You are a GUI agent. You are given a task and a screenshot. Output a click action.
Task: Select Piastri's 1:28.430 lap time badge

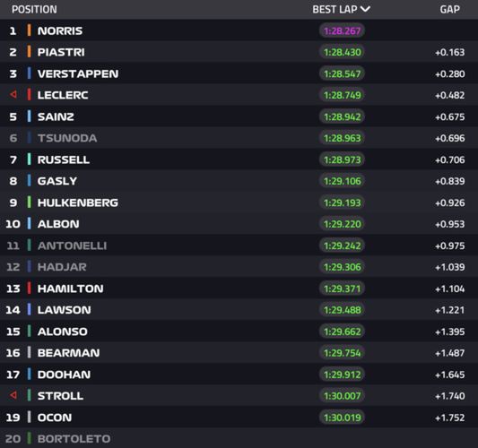[x=342, y=52]
